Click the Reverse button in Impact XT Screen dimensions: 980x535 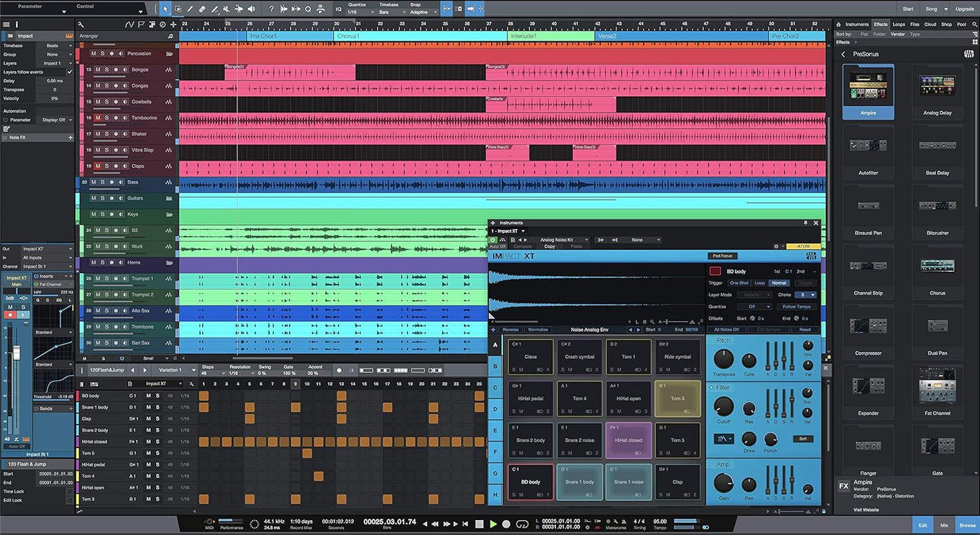tap(511, 329)
